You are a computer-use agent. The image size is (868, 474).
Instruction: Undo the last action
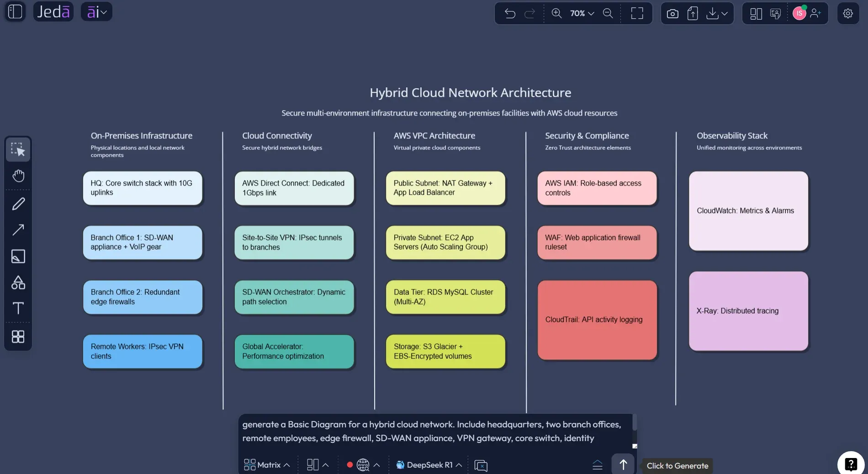tap(510, 13)
